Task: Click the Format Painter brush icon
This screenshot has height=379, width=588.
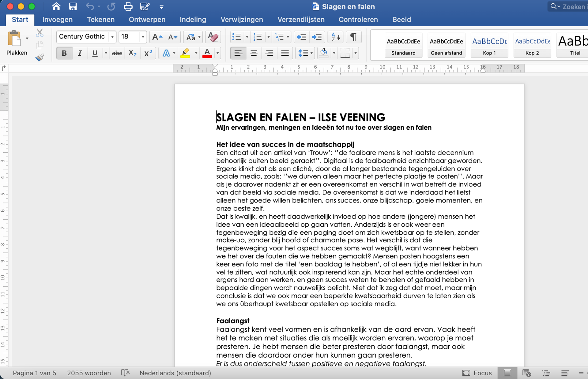Action: coord(40,58)
